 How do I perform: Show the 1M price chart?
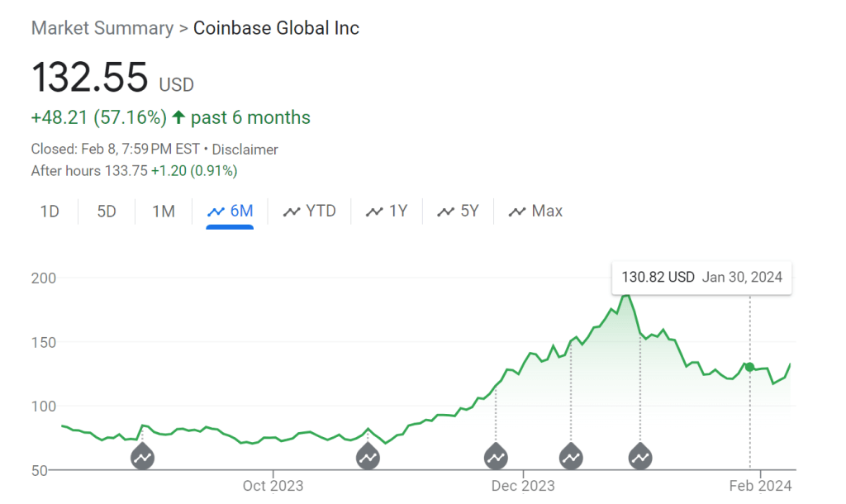tap(164, 212)
